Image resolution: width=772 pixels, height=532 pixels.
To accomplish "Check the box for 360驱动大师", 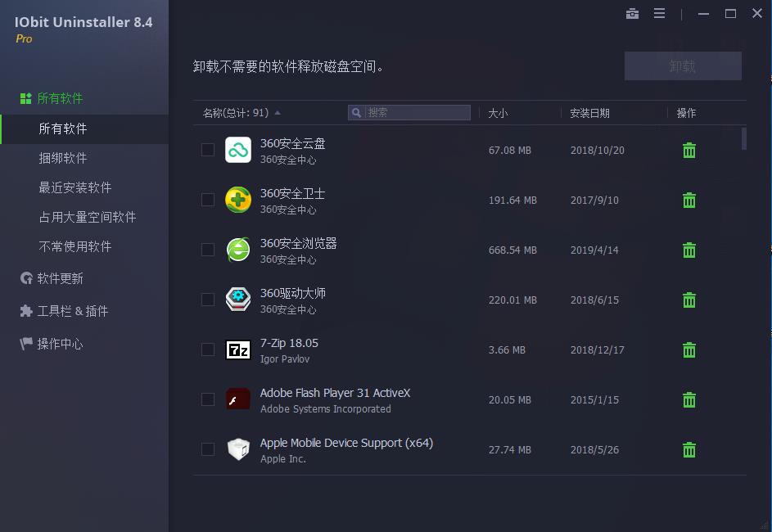I will [208, 300].
